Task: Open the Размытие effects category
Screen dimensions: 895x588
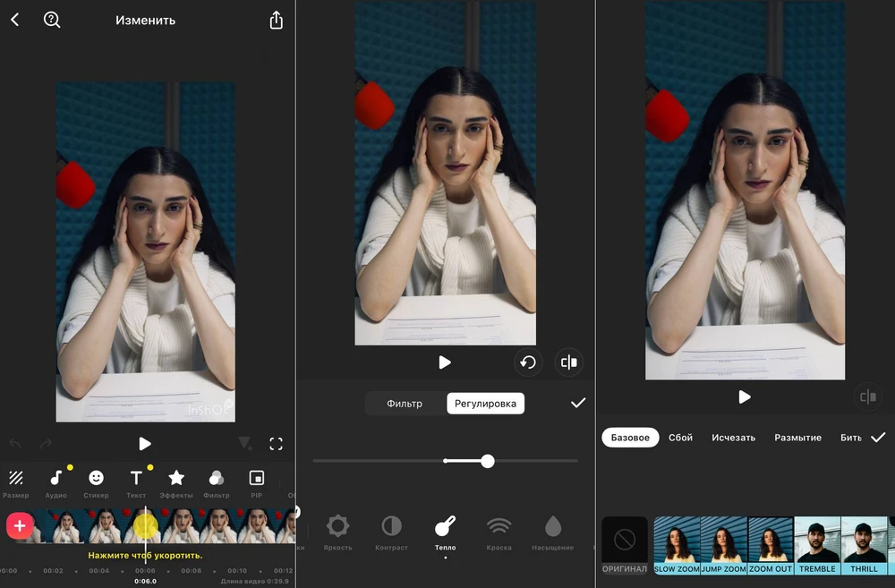Action: [x=797, y=438]
